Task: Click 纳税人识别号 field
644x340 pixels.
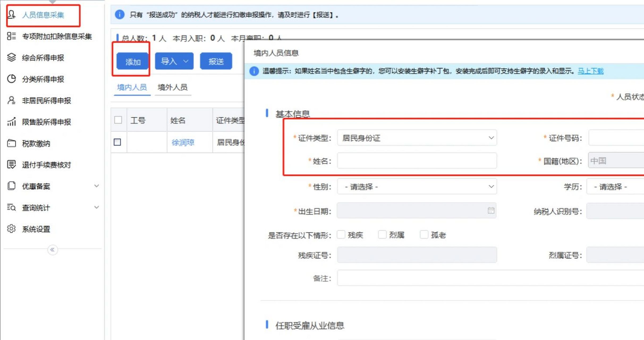Action: (615, 211)
